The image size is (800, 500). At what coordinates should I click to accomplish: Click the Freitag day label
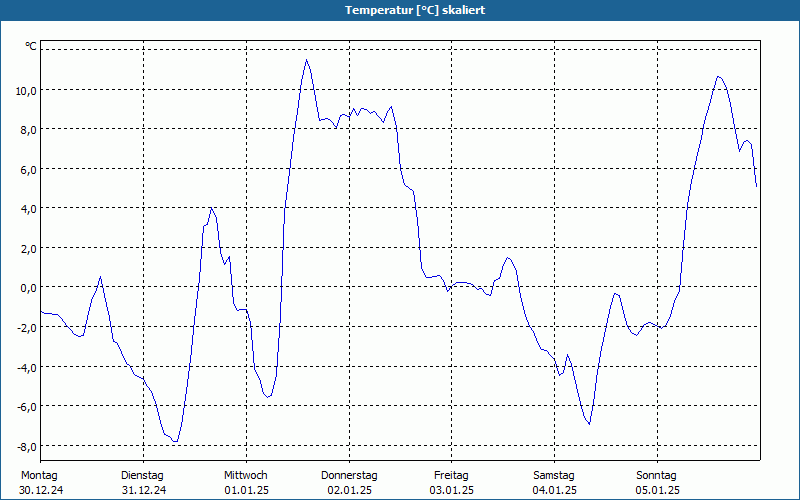[452, 476]
